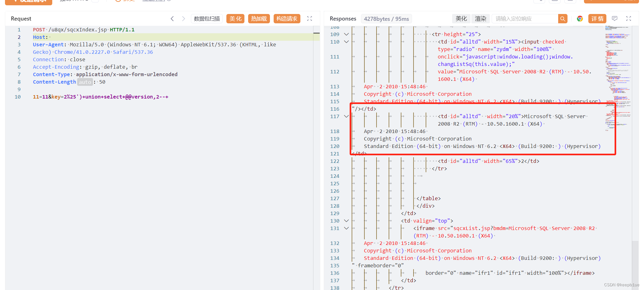Click the 构造请求 build request button
The image size is (644, 290).
287,19
